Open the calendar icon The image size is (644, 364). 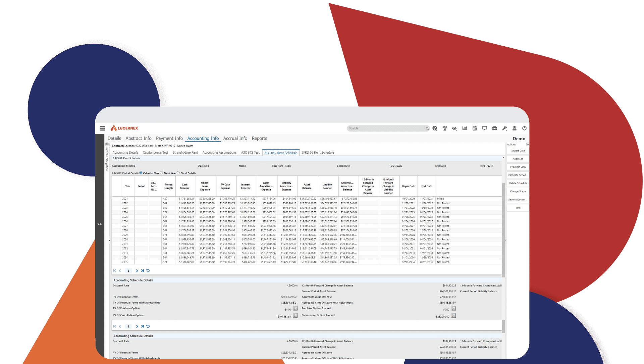pyautogui.click(x=475, y=128)
